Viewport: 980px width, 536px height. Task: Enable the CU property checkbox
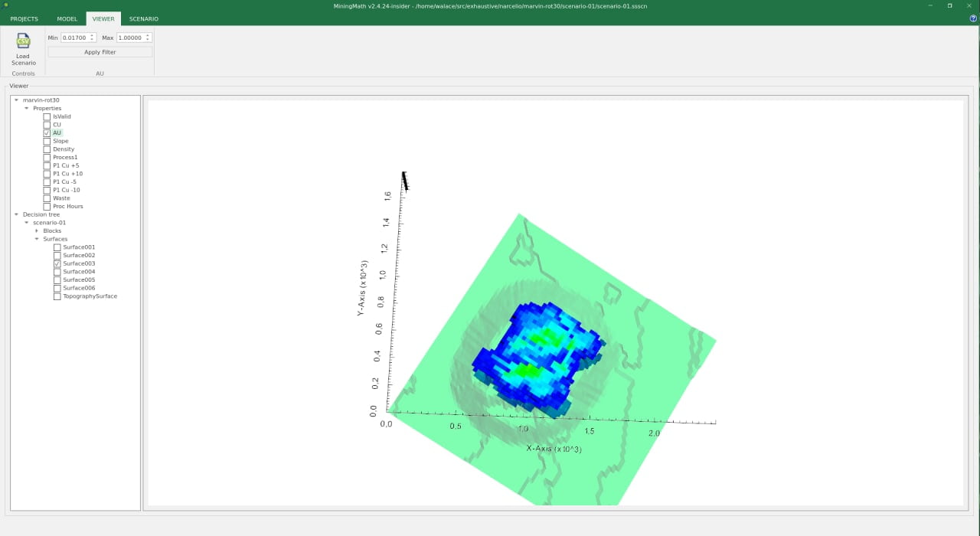pos(47,125)
